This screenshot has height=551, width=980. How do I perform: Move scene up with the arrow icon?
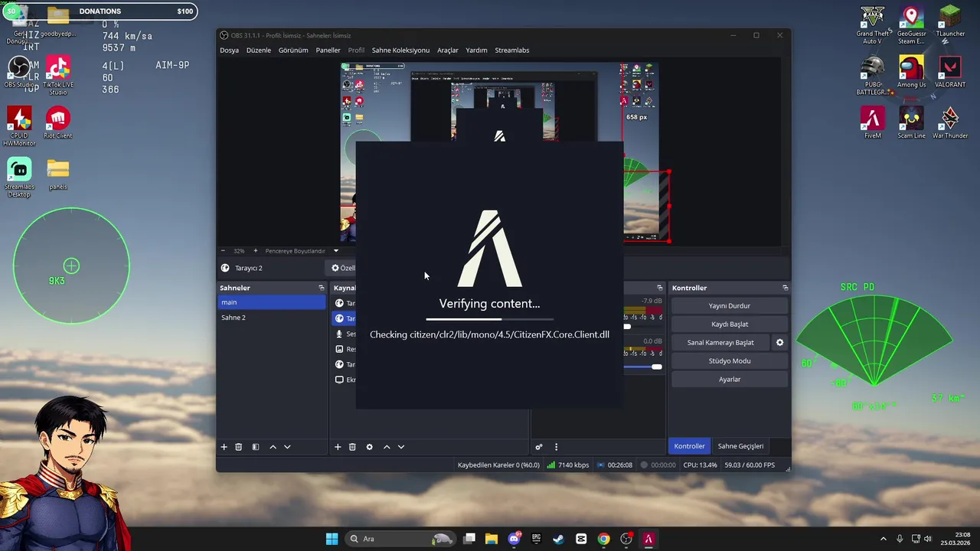coord(273,447)
